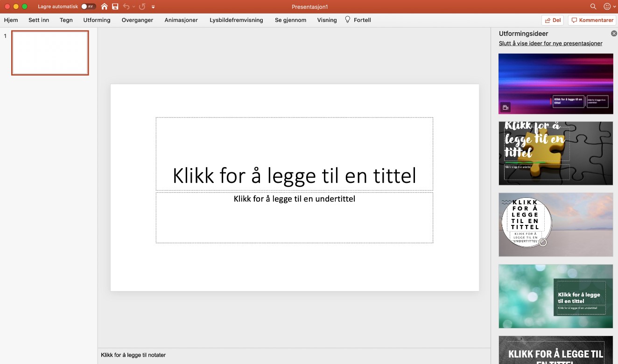This screenshot has height=364, width=618.
Task: Expand the Quick Access Toolbar customize menu
Action: pos(153,7)
